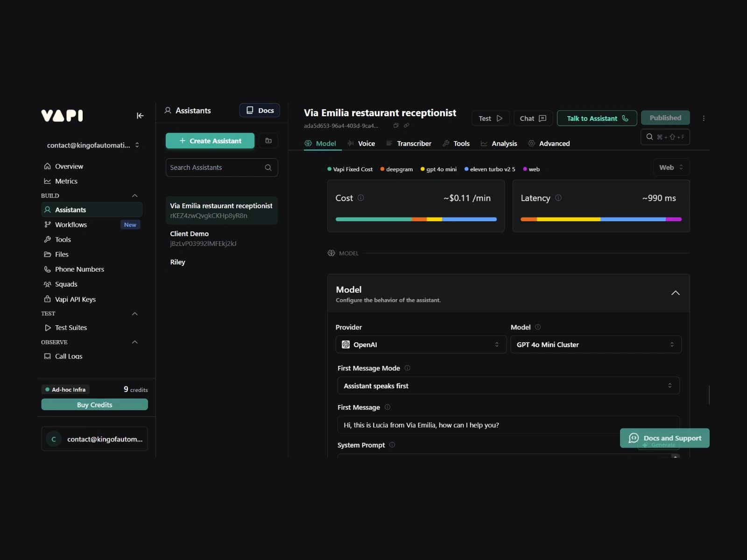
Task: Click the First Message Mode info icon
Action: [407, 368]
